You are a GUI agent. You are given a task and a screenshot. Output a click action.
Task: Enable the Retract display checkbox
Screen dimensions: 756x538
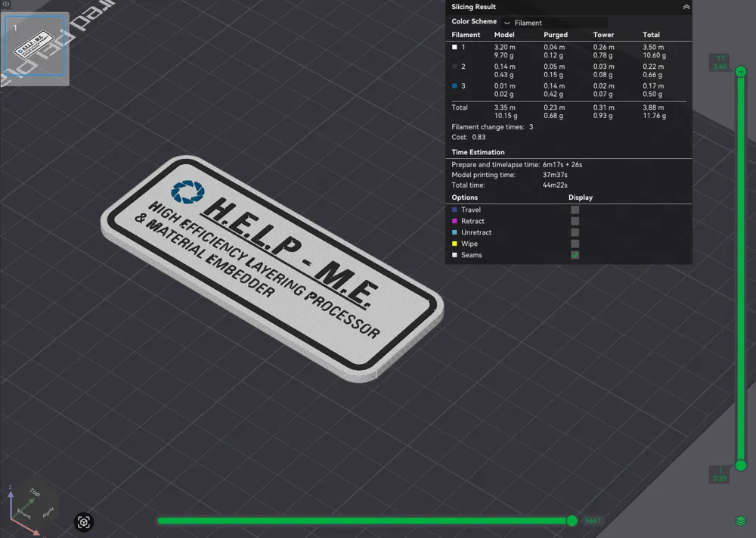575,221
